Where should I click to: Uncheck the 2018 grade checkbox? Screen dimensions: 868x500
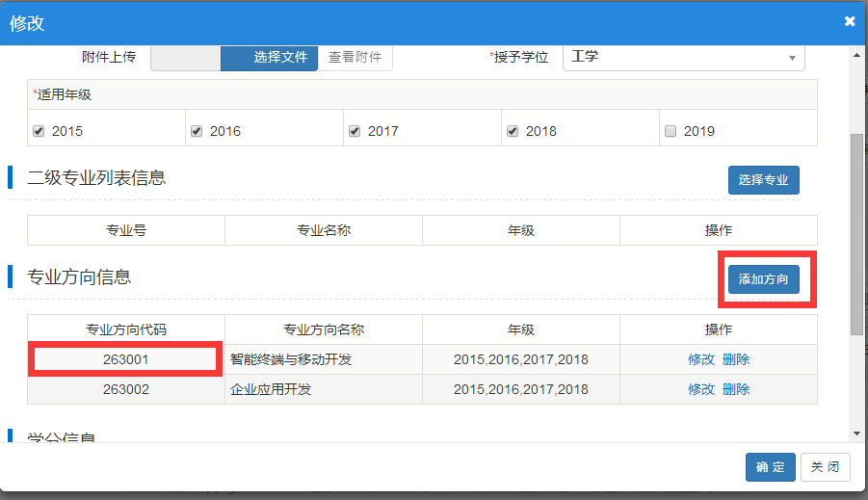(513, 131)
